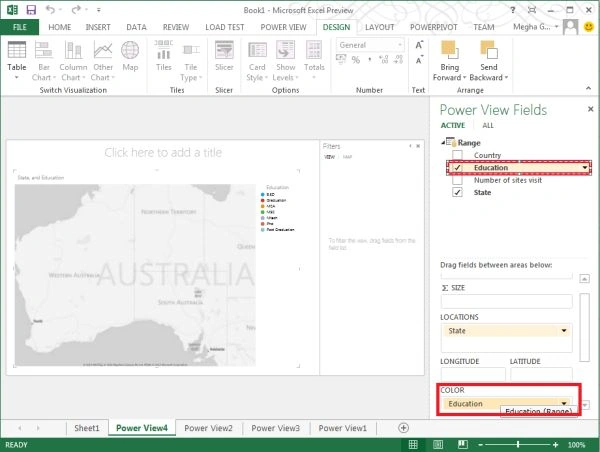Switch to Normal view in status bar

pos(413,444)
